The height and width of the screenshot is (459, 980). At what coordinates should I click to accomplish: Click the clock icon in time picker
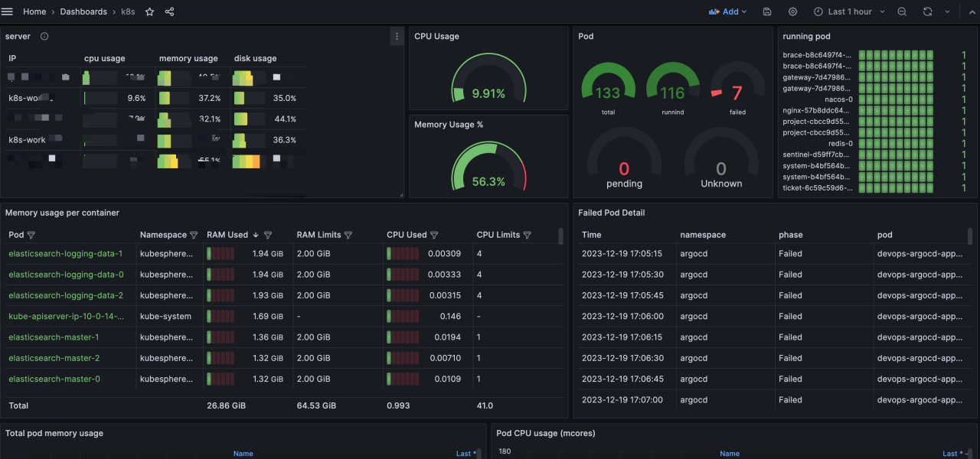point(818,11)
